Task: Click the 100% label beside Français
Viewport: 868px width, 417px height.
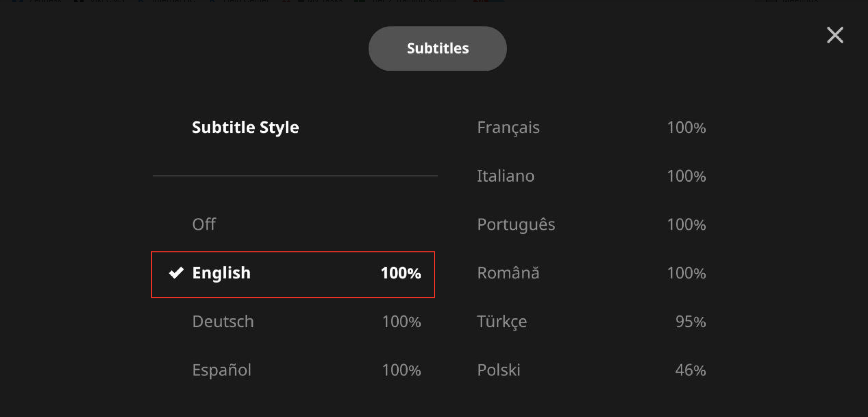Action: (686, 128)
